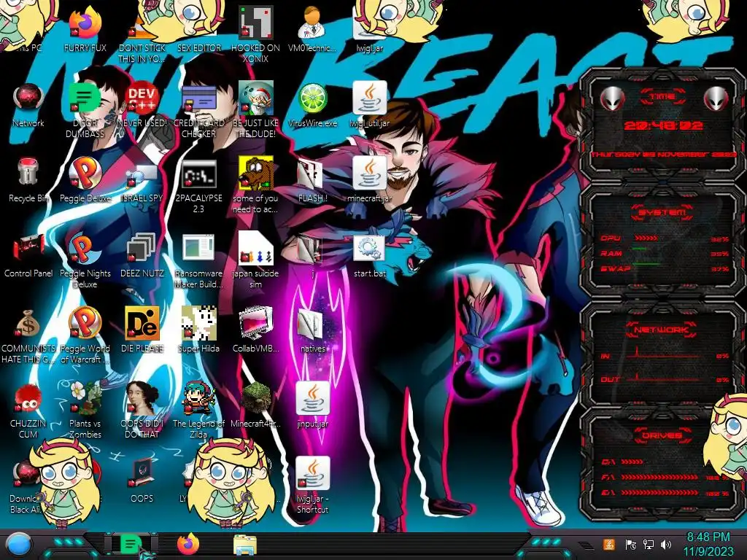Click the right alien head in the Time widget
The height and width of the screenshot is (560, 747).
point(716,99)
